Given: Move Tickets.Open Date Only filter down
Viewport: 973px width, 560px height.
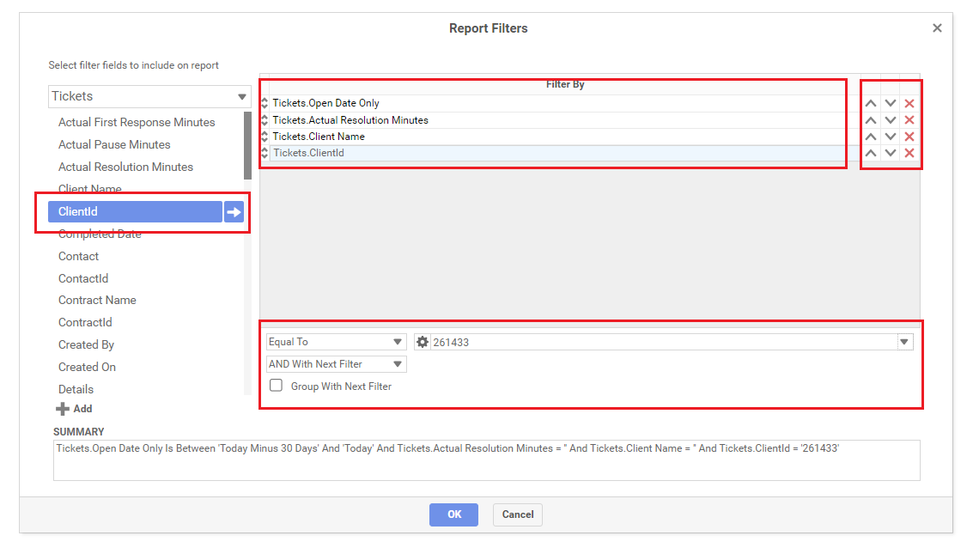Looking at the screenshot, I should (891, 104).
